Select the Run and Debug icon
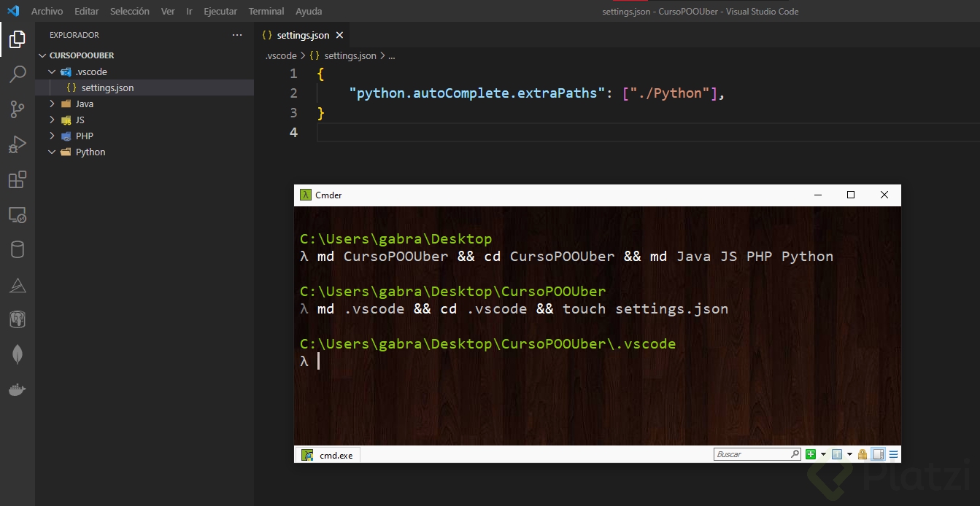Screen dimensions: 980x506 (18, 144)
